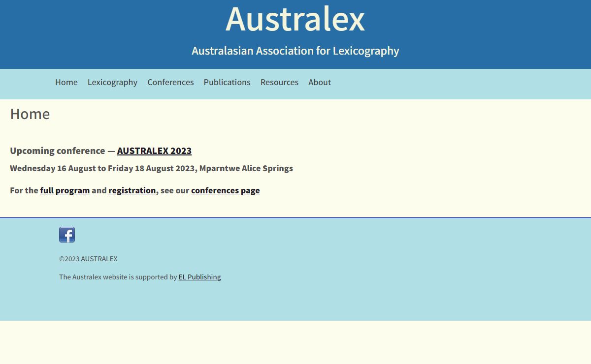
Task: Go to Home in navigation bar
Action: 66,82
